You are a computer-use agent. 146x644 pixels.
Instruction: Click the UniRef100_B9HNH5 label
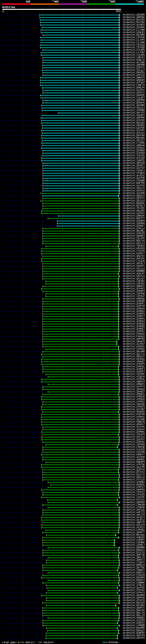click(x=134, y=271)
